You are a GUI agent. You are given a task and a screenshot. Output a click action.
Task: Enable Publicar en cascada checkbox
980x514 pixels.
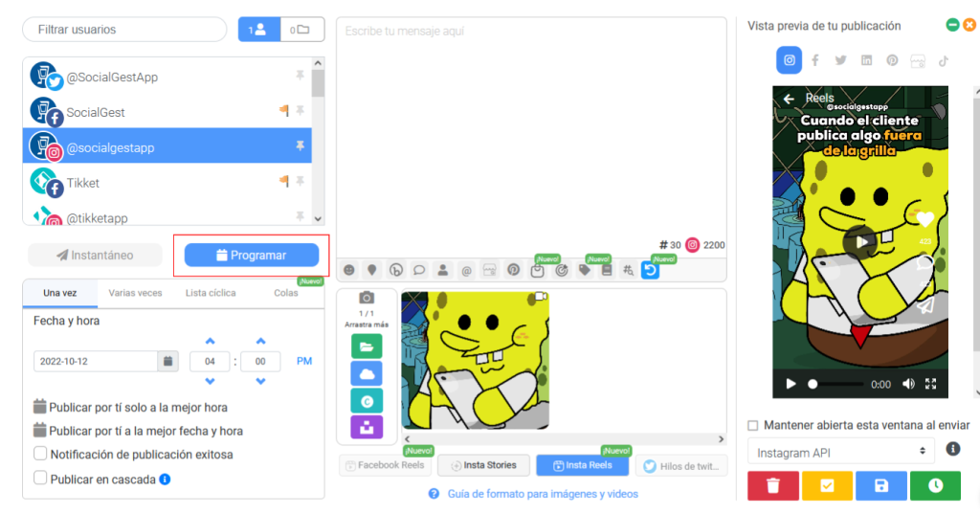pyautogui.click(x=40, y=478)
